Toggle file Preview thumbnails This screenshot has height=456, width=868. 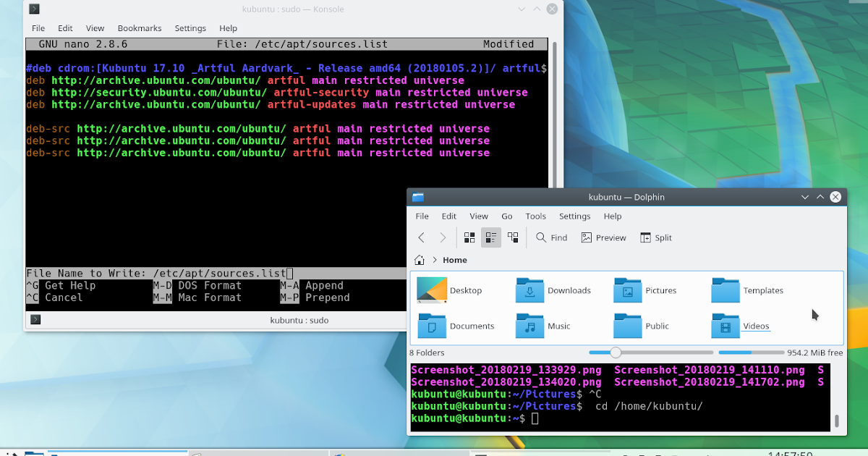[x=603, y=237]
